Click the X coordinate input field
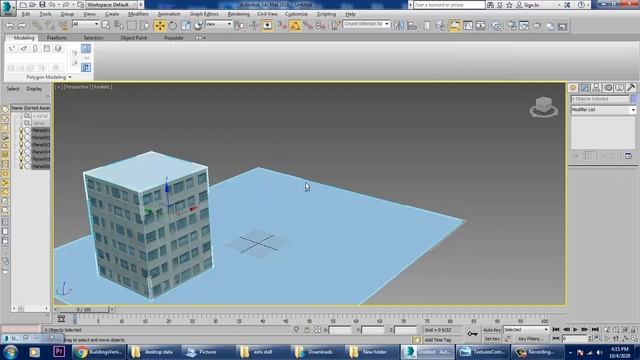Viewport: 640px width, 360px height. click(x=340, y=330)
